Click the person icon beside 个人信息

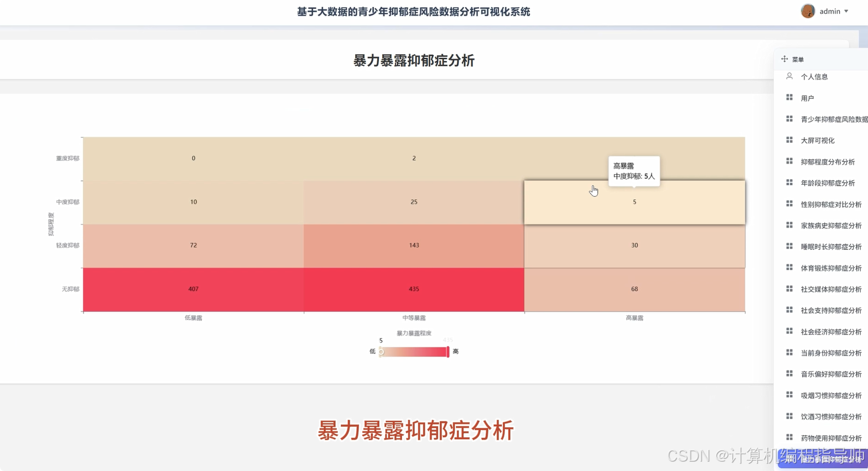click(x=789, y=76)
